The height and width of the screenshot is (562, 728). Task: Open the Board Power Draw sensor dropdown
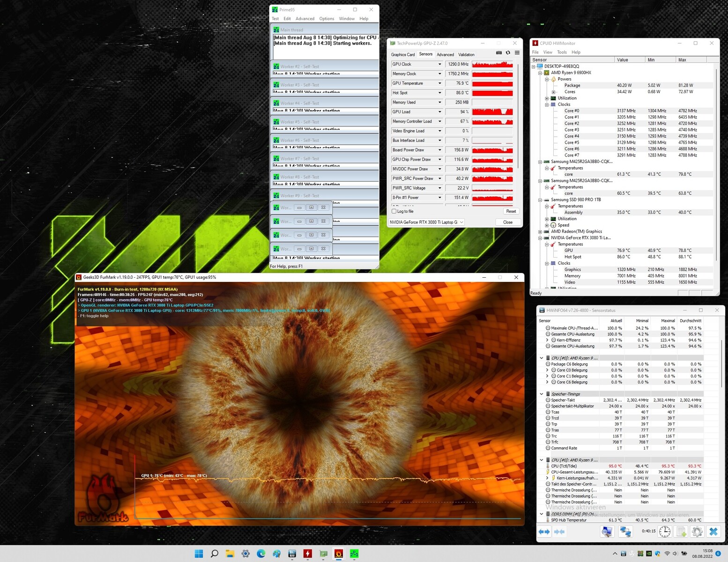439,150
